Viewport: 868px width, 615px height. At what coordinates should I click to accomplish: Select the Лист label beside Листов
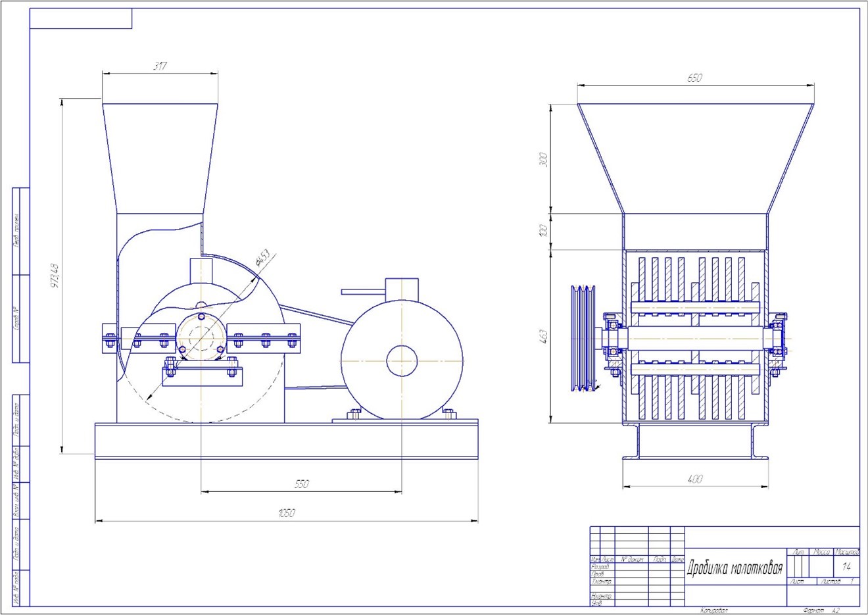[x=797, y=581]
